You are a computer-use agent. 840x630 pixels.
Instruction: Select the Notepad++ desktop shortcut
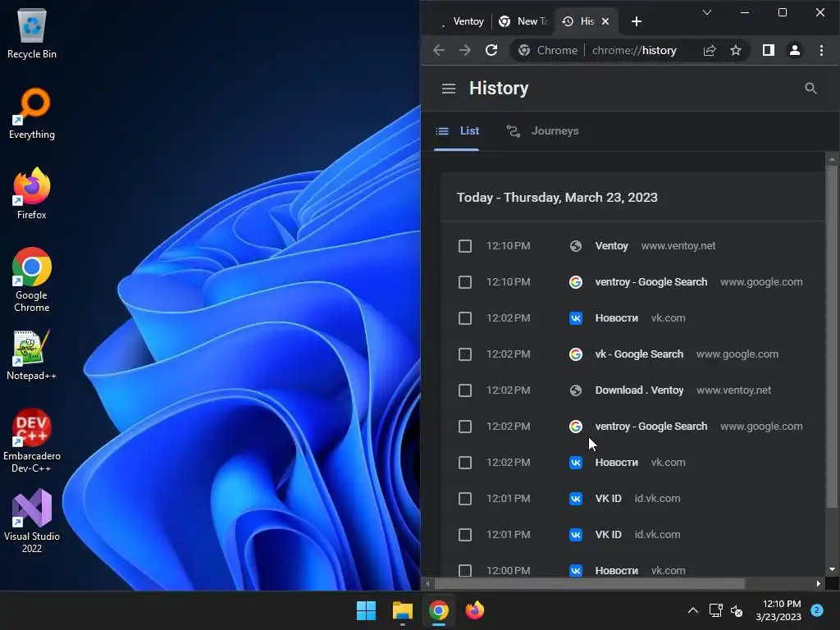pos(32,356)
